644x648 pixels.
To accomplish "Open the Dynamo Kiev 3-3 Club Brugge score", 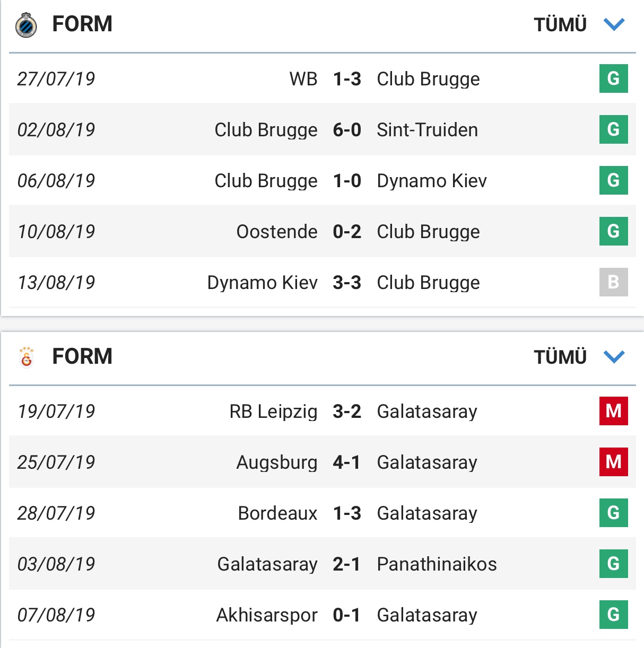I will point(347,283).
